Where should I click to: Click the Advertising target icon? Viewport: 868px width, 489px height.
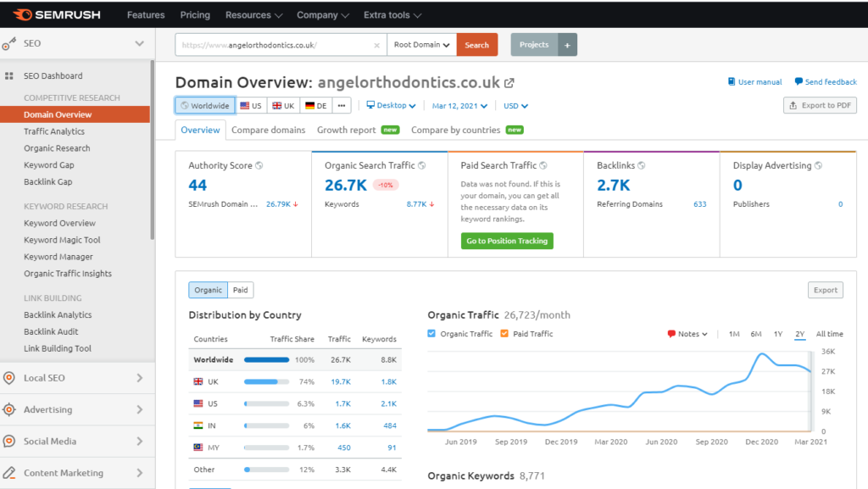coord(8,409)
